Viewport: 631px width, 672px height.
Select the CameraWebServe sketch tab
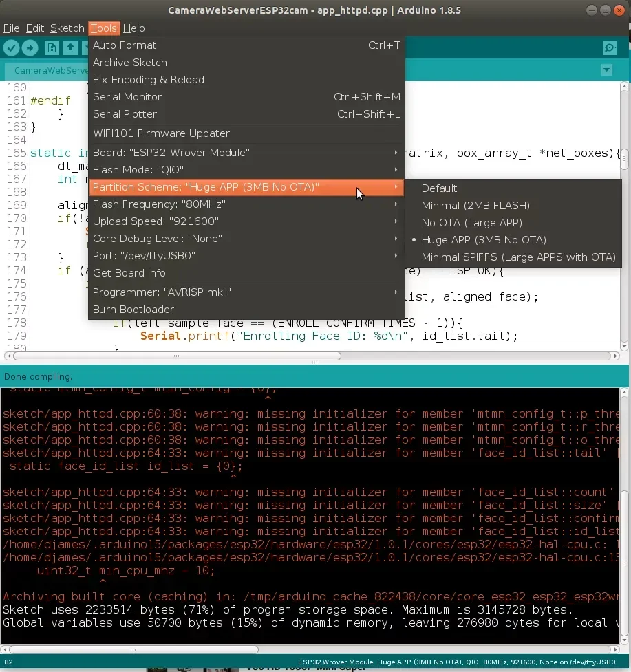pos(47,71)
